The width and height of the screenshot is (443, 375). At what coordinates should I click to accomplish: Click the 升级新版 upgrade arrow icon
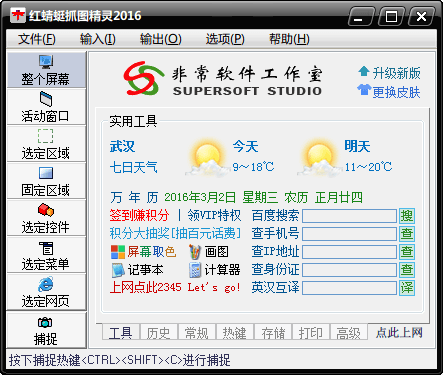click(x=364, y=71)
